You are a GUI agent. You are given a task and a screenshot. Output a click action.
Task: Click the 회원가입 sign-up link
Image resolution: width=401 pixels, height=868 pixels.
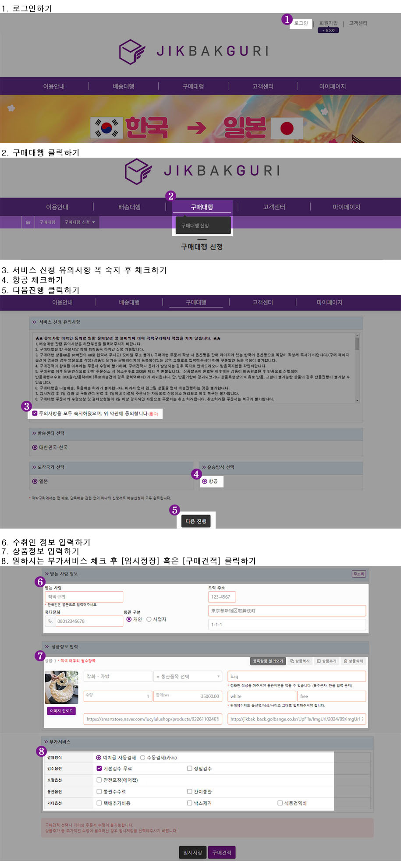tap(329, 23)
